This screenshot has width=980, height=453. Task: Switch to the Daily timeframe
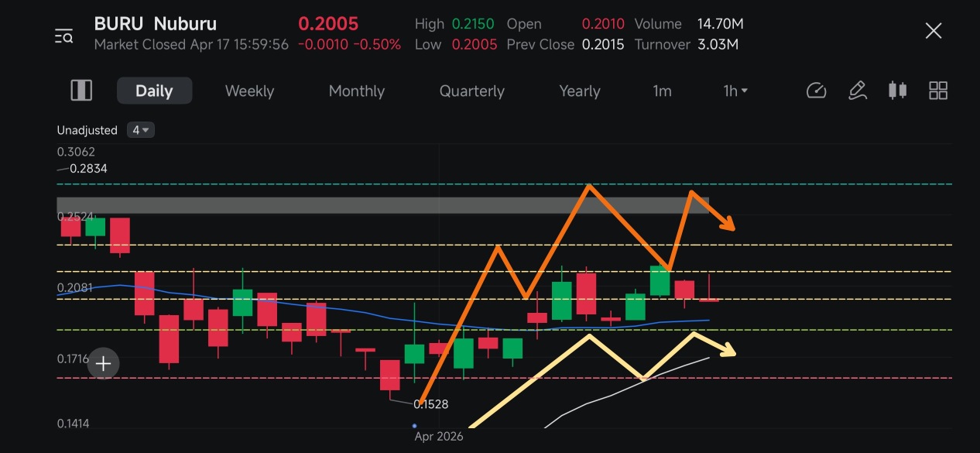click(154, 91)
